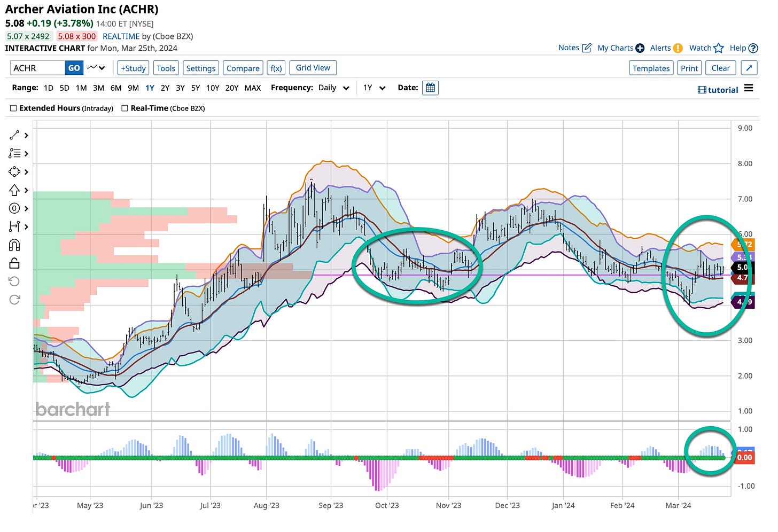The height and width of the screenshot is (532, 778).
Task: Open the circled-number annotation tool
Action: (x=14, y=208)
